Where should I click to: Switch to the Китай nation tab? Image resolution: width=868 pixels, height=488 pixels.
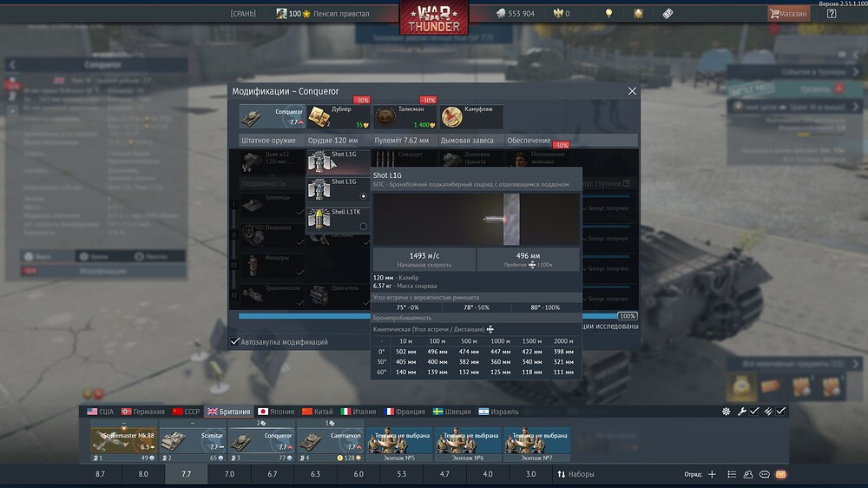pos(317,412)
